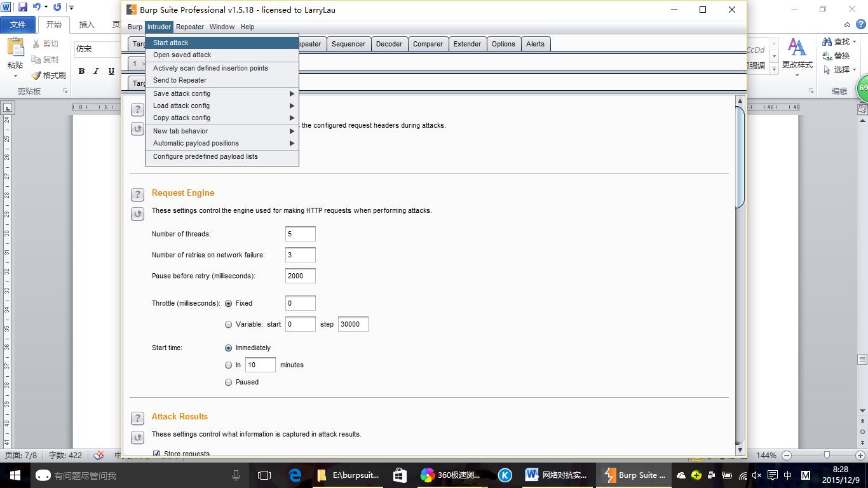Screen dimensions: 868x488
Task: Apply underline formatting in Word ribbon
Action: [x=111, y=71]
